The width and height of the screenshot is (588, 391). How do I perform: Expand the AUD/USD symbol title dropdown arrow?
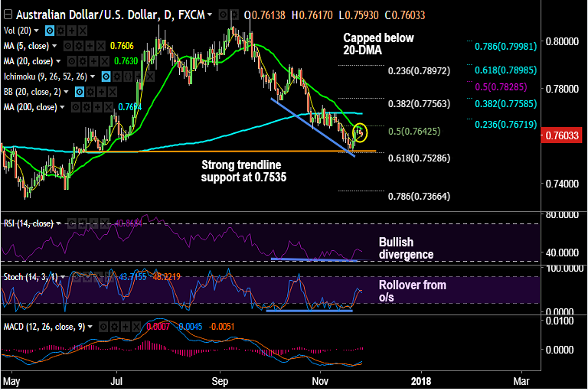click(x=210, y=15)
